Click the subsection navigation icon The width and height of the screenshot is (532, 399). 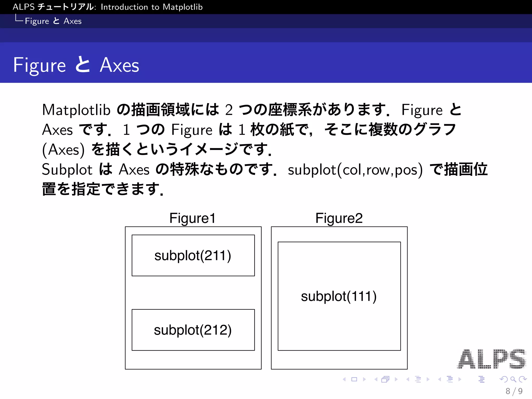coord(418,379)
